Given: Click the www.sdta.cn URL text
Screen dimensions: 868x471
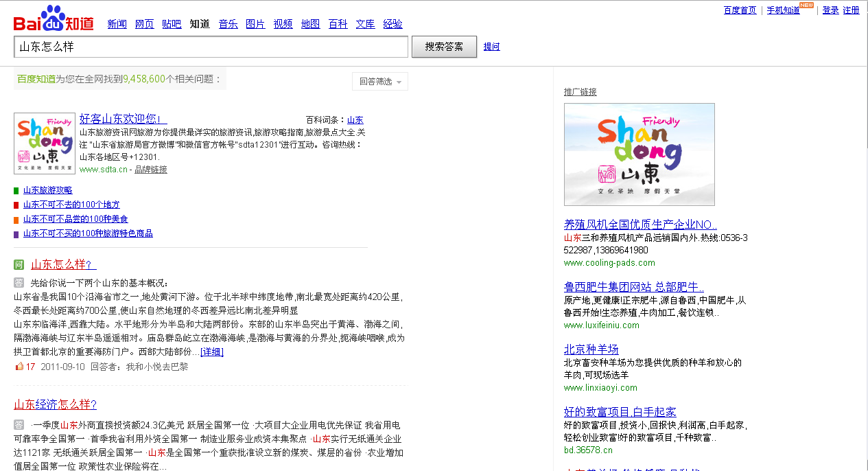Looking at the screenshot, I should (x=104, y=170).
